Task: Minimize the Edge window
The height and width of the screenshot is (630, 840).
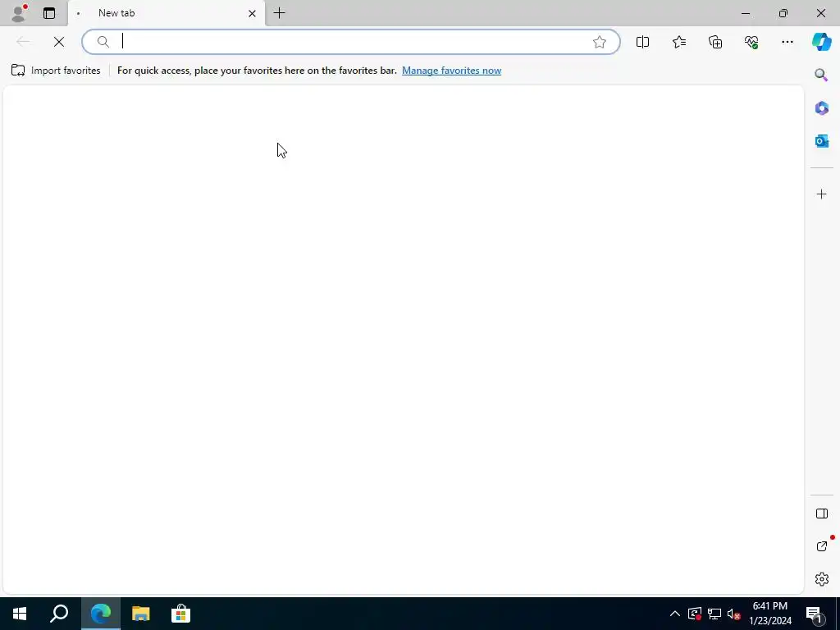Action: (x=745, y=13)
